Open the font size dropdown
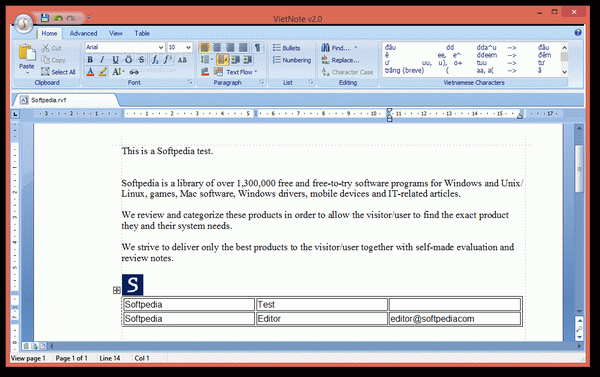600x377 pixels. [x=179, y=47]
